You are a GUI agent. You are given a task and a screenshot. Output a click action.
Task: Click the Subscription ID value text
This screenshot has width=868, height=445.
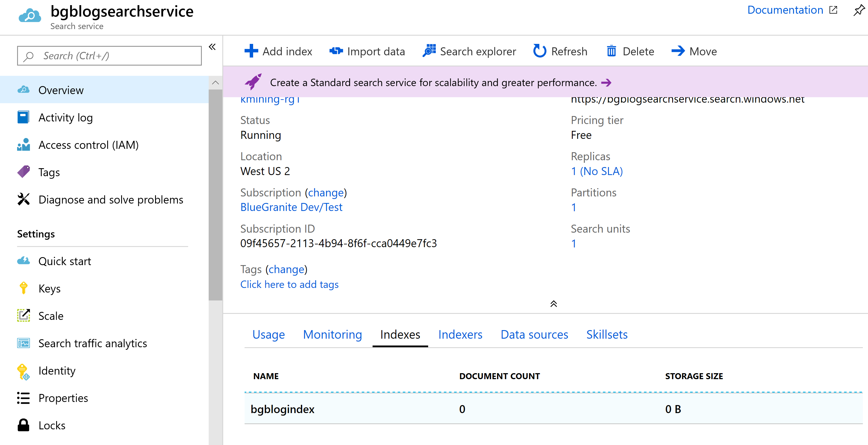pyautogui.click(x=338, y=243)
